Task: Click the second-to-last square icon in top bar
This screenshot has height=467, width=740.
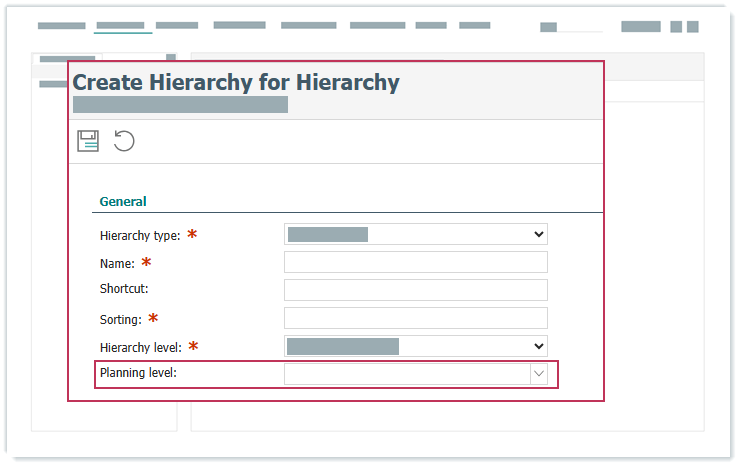Action: click(676, 27)
